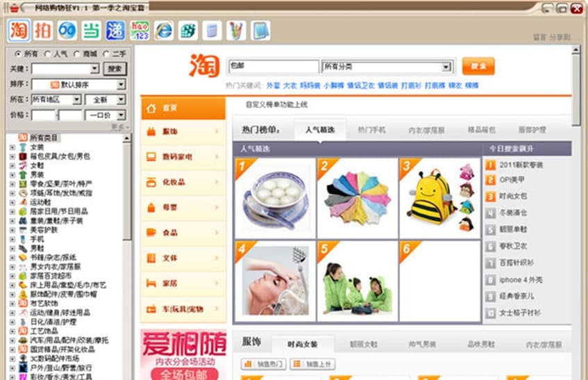Click the pencils toolbar icon

[236, 31]
